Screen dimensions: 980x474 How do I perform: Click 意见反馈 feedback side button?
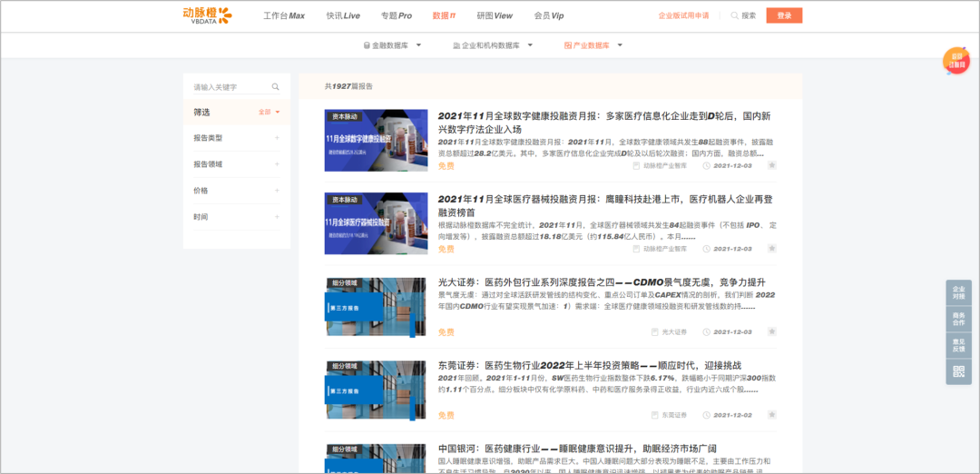coord(958,345)
